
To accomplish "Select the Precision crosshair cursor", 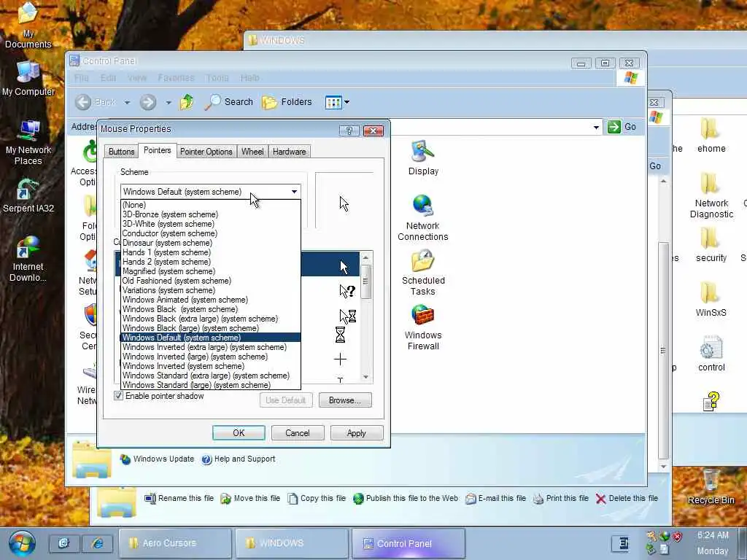I will 340,359.
